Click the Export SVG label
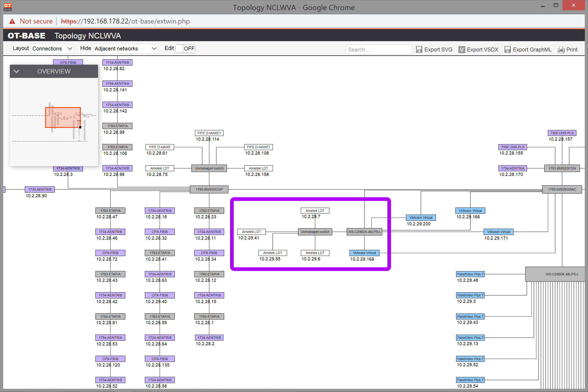Image resolution: width=588 pixels, height=392 pixels. pyautogui.click(x=438, y=49)
